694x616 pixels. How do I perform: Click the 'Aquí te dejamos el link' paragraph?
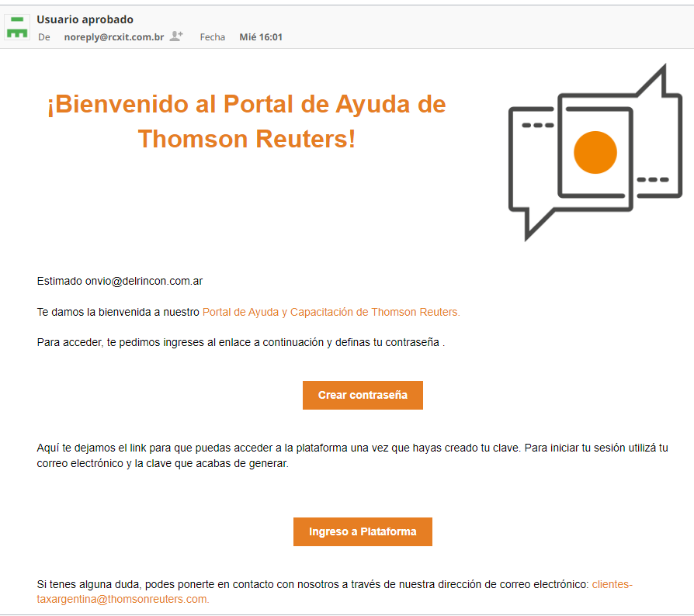pyautogui.click(x=352, y=455)
